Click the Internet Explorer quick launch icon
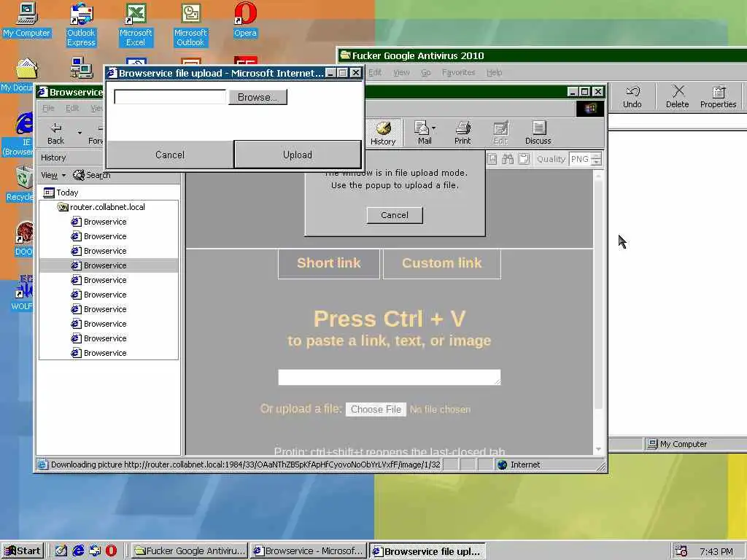747x560 pixels. pyautogui.click(x=78, y=551)
